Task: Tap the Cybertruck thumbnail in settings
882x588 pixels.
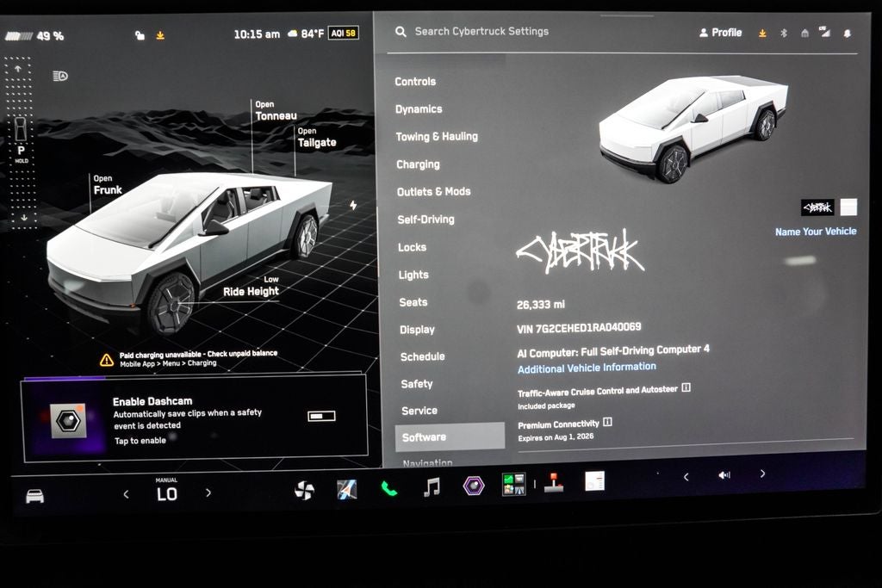Action: (693, 127)
